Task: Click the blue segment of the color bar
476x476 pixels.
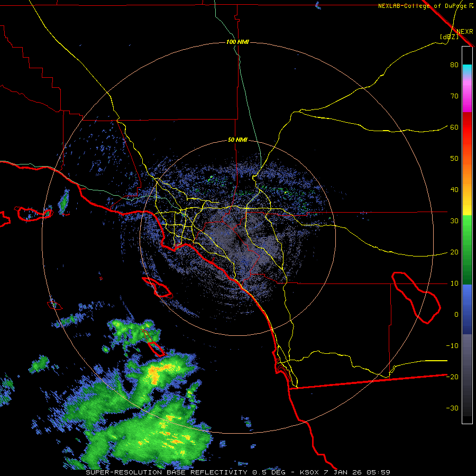Action: 467,309
